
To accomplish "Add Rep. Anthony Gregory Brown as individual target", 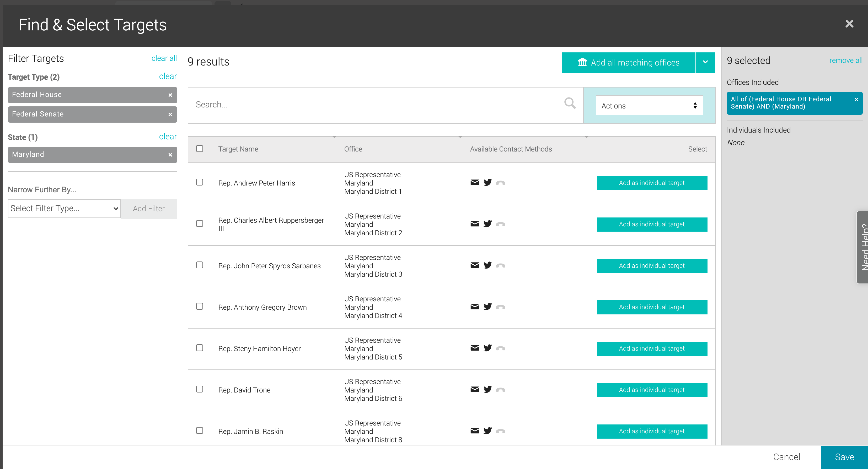I will (652, 307).
